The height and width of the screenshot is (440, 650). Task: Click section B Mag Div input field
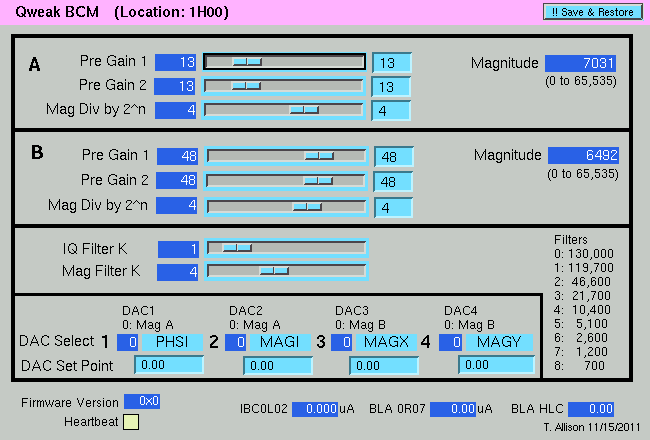393,207
